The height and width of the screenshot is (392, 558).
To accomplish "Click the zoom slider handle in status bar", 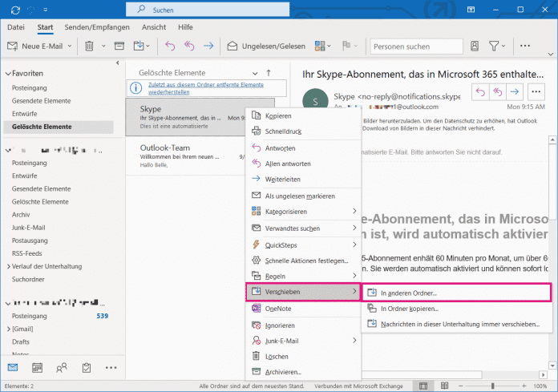I will pyautogui.click(x=493, y=386).
